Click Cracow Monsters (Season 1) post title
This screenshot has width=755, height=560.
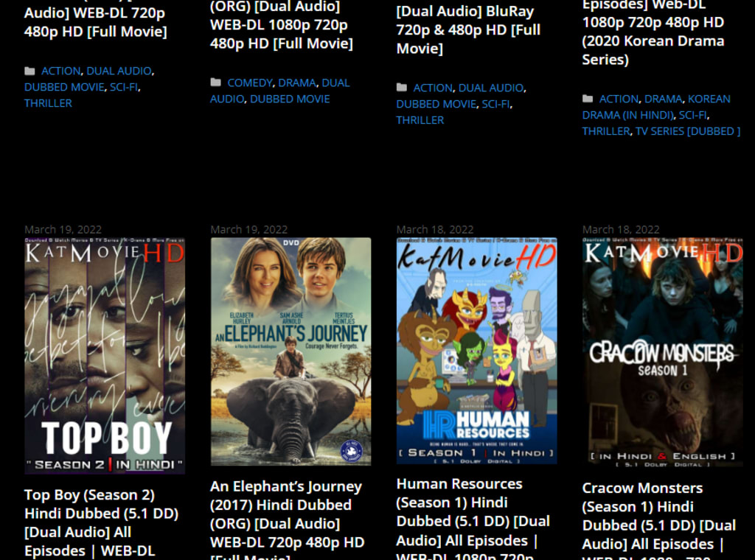point(659,520)
